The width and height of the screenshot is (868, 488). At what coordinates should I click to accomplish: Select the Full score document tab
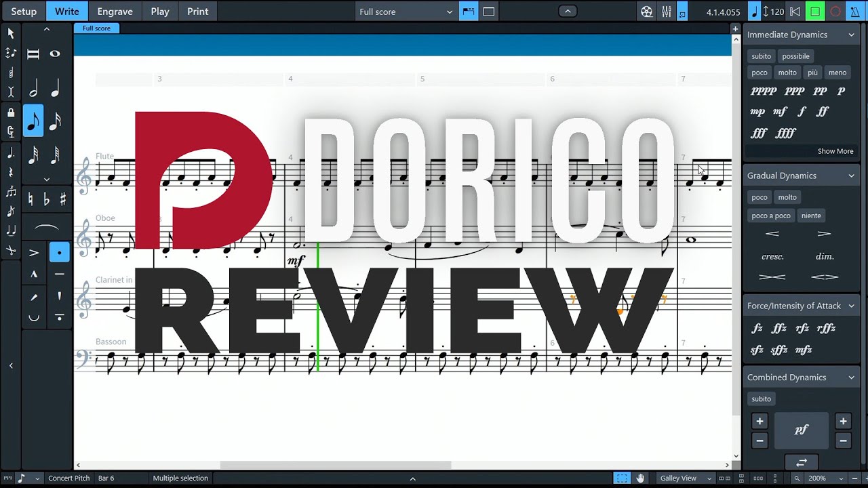[96, 28]
